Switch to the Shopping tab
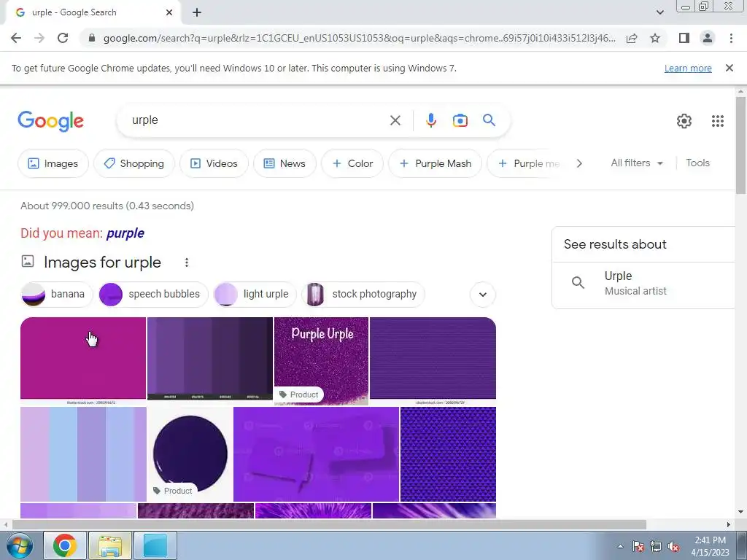 pos(134,163)
